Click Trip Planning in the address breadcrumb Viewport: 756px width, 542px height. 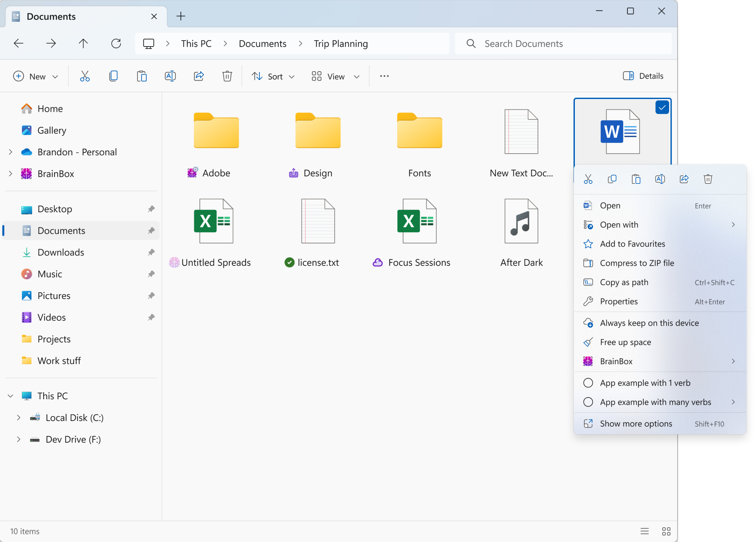pos(341,43)
